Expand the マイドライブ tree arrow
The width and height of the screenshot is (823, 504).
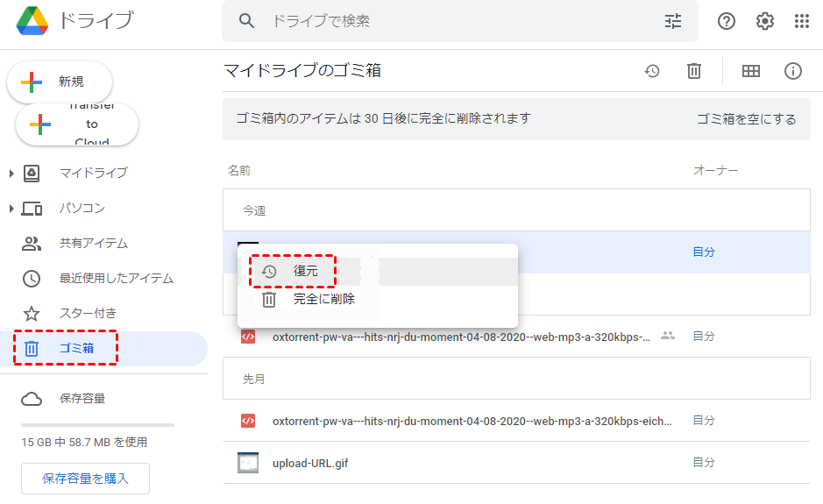11,173
